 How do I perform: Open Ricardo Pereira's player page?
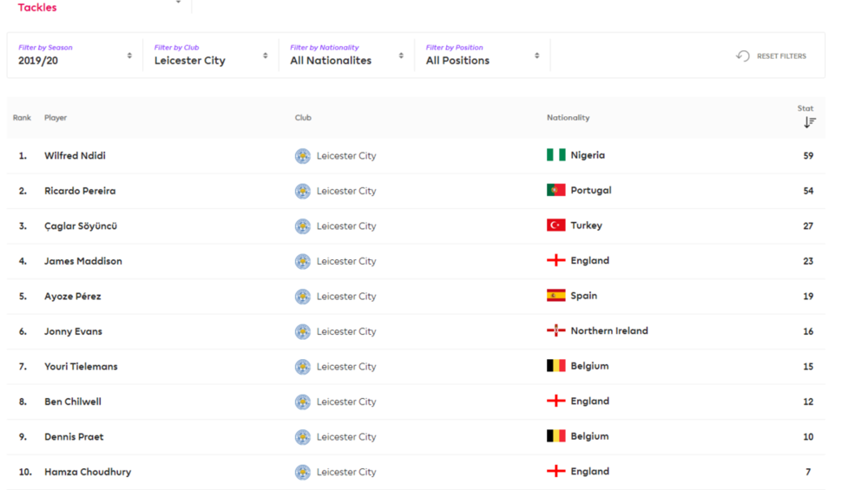80,191
